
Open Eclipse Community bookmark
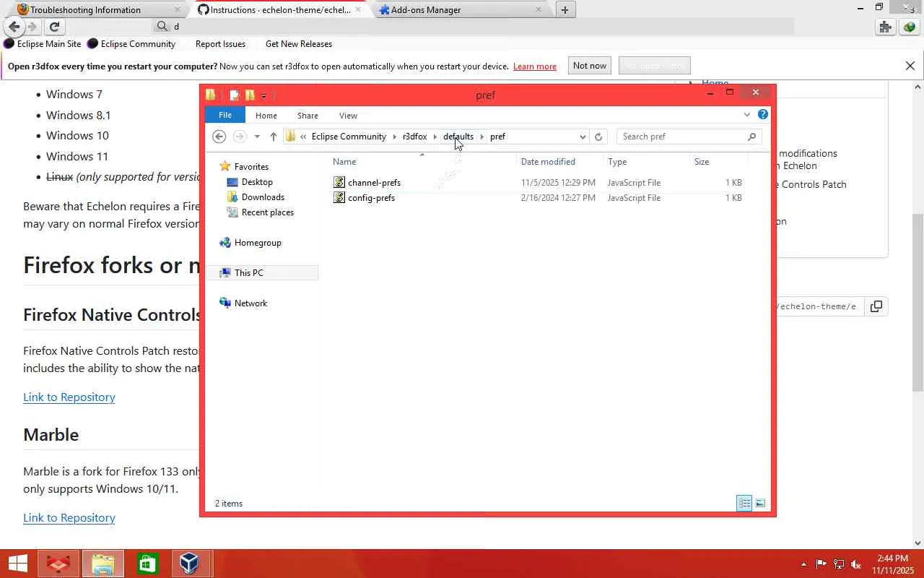131,44
